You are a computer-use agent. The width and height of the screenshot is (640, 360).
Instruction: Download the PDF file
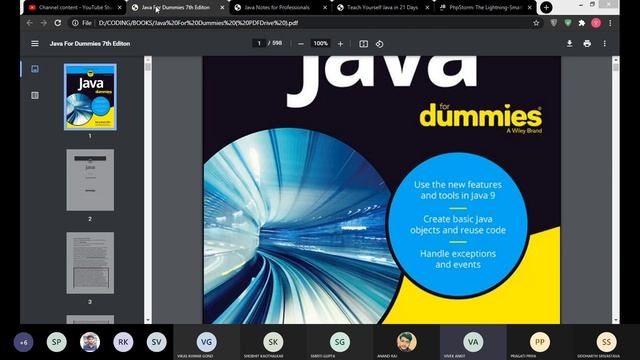click(569, 43)
